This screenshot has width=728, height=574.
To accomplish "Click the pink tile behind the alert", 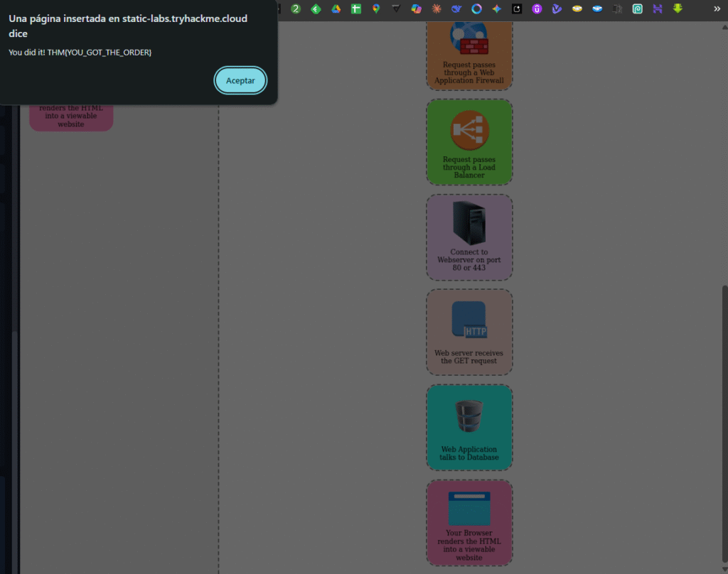I will pyautogui.click(x=71, y=118).
